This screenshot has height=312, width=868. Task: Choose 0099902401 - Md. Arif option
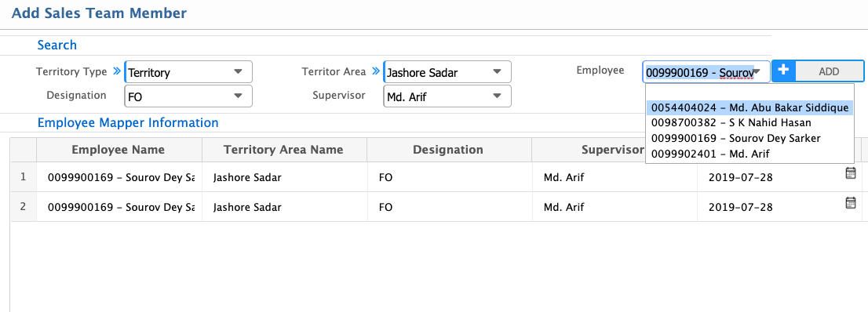coord(749,154)
